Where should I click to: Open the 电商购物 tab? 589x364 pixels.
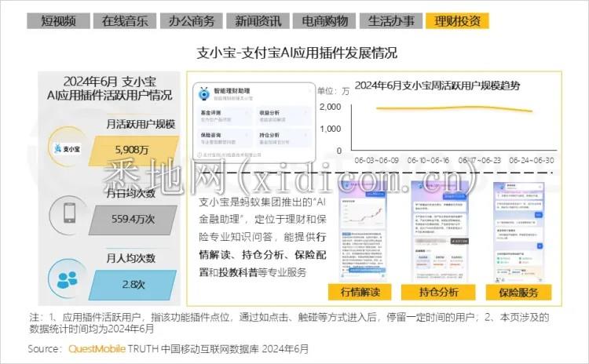[324, 20]
